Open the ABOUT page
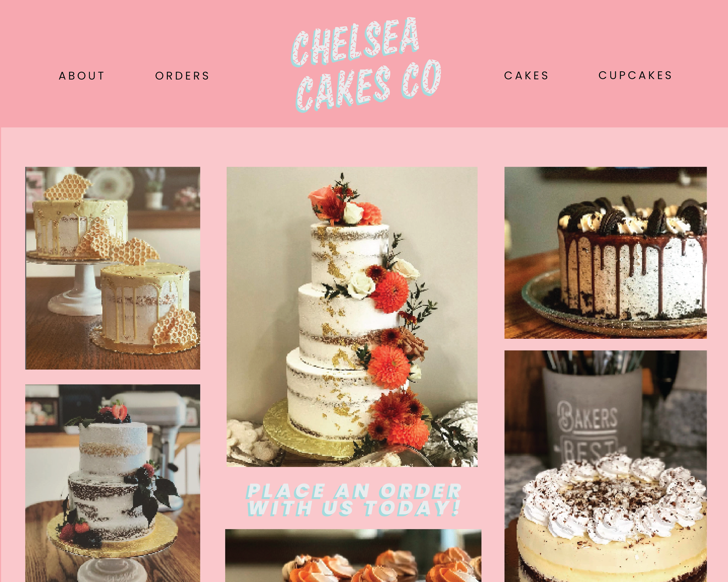 pos(82,76)
